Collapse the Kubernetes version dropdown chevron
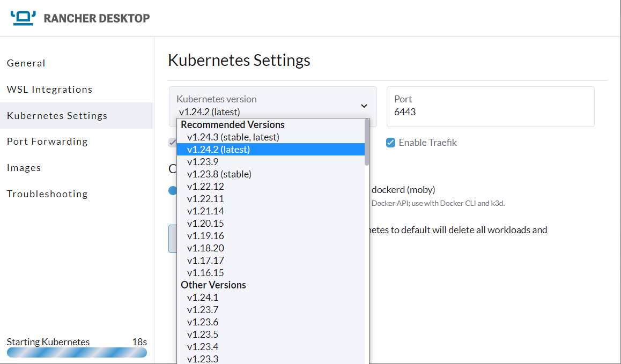Image resolution: width=621 pixels, height=364 pixels. click(364, 106)
